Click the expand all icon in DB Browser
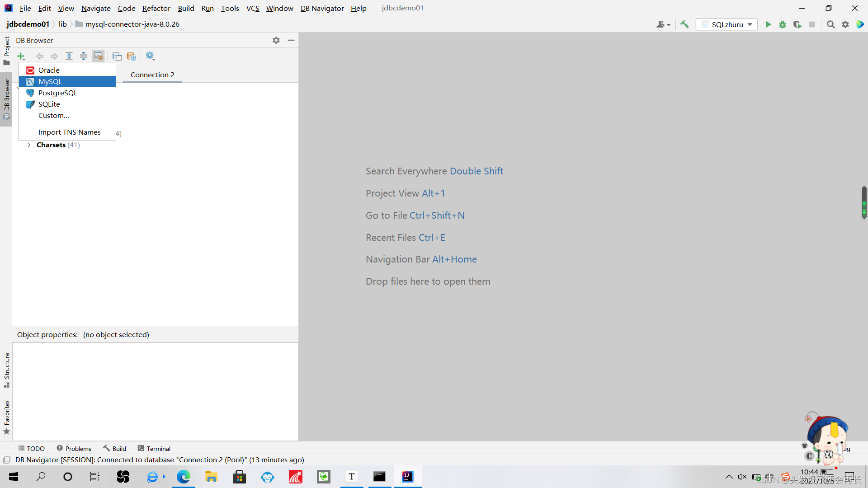Viewport: 868px width, 488px height. coord(69,56)
